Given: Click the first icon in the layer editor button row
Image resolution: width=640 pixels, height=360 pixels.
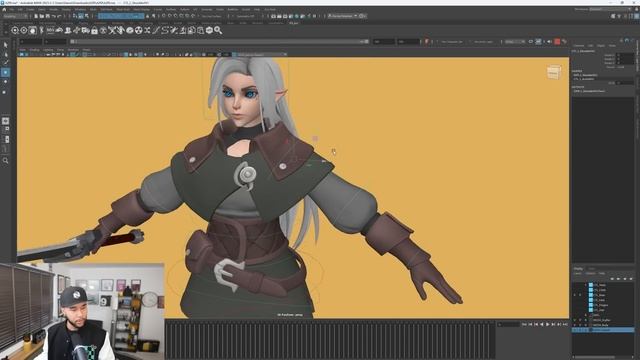Looking at the screenshot, I should pyautogui.click(x=612, y=278).
